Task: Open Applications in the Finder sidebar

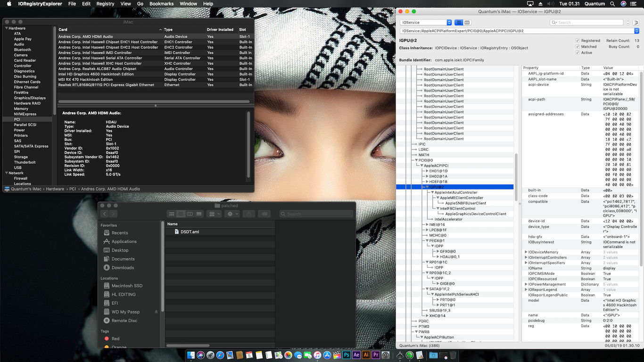Action: tap(124, 241)
